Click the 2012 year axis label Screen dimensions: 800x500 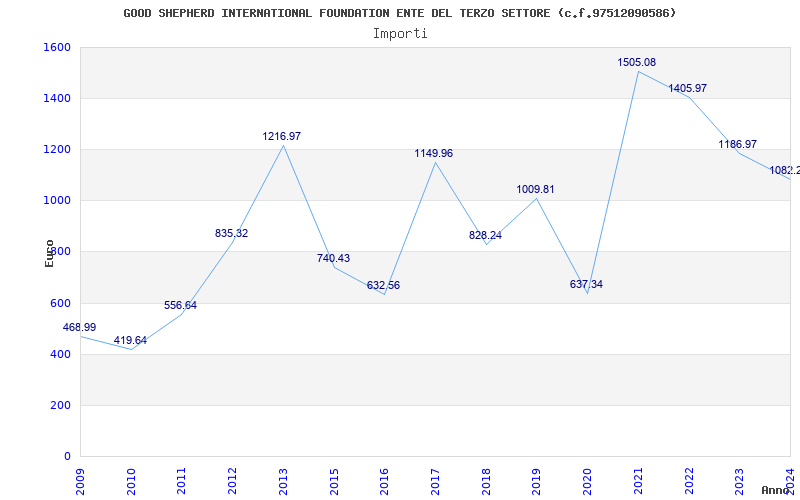(232, 482)
